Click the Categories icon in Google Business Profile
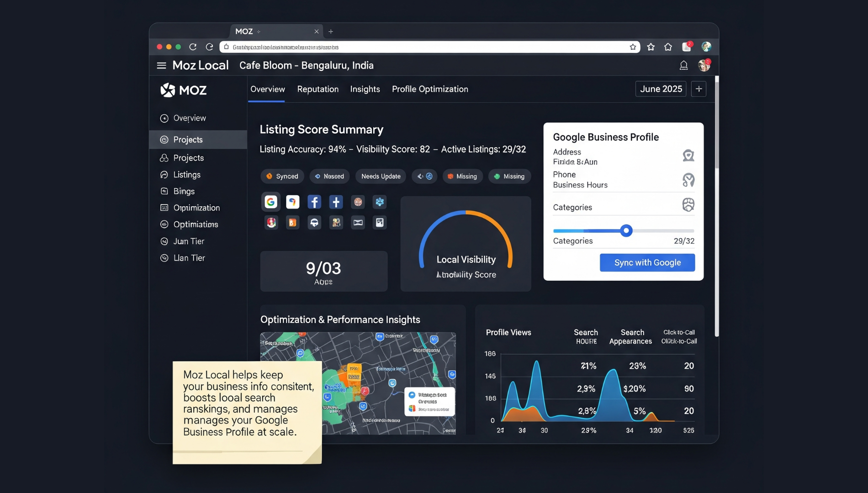The image size is (868, 493). [x=688, y=205]
